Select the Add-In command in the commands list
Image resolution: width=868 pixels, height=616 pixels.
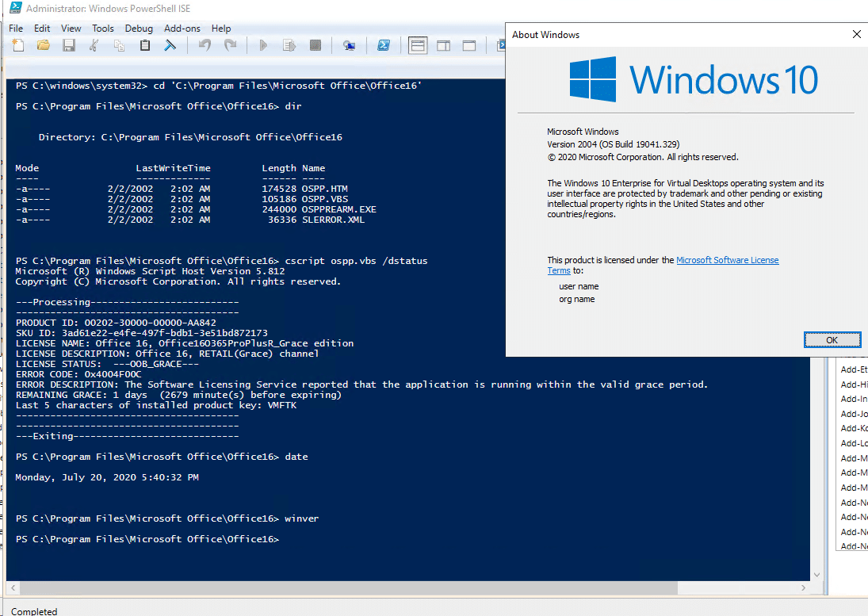(854, 399)
